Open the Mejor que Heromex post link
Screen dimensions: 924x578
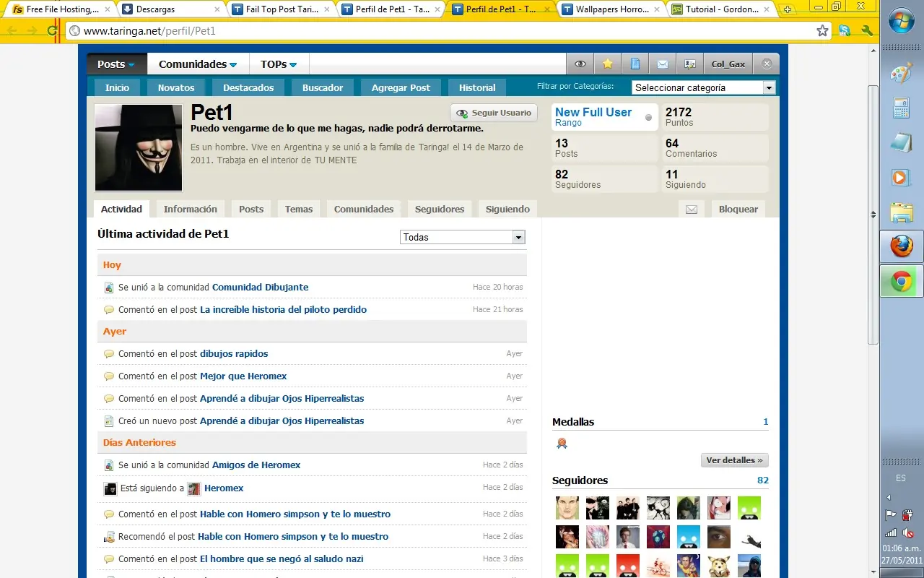click(x=243, y=376)
